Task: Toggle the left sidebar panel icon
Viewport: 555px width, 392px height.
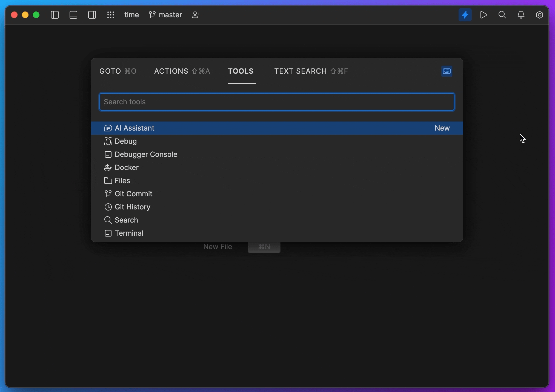Action: [x=55, y=15]
